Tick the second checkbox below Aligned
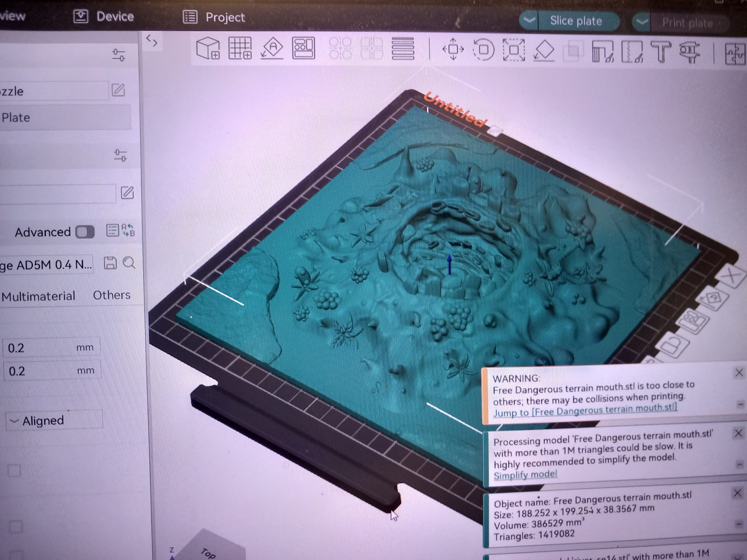747x560 pixels. point(16,526)
